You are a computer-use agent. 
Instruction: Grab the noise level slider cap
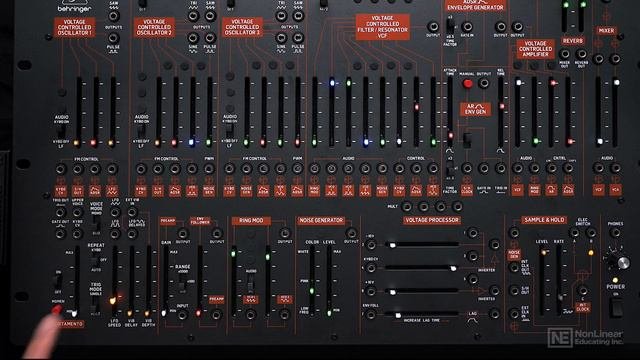coord(329,313)
